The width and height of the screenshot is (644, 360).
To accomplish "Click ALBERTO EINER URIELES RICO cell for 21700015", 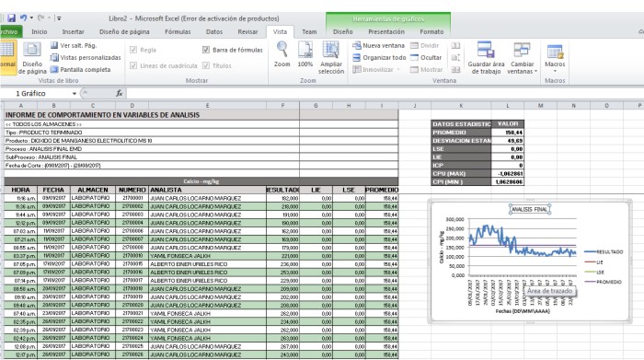I will pyautogui.click(x=207, y=264).
